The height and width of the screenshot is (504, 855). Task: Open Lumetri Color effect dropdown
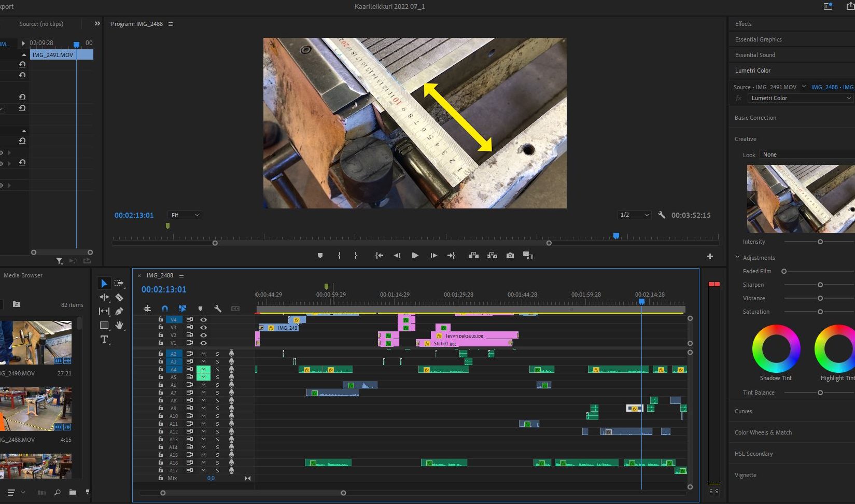[801, 98]
